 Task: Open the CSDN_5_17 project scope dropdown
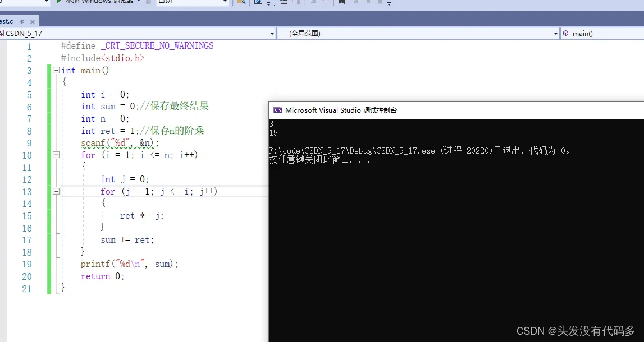(272, 34)
